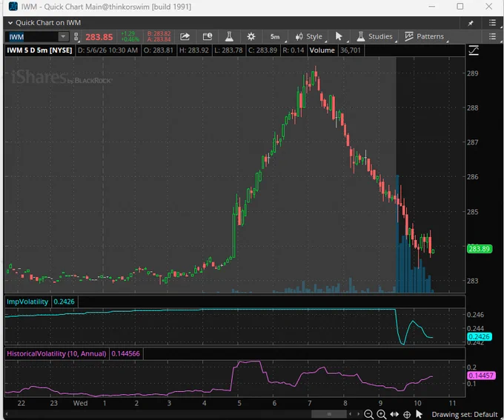Image resolution: width=504 pixels, height=420 pixels.
Task: Click the Volume label in chart header
Action: point(322,50)
